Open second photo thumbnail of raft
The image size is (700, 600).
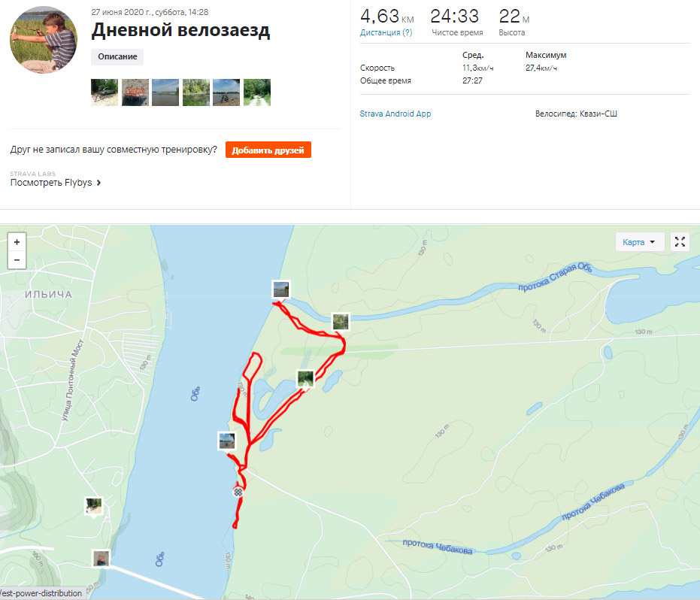135,92
